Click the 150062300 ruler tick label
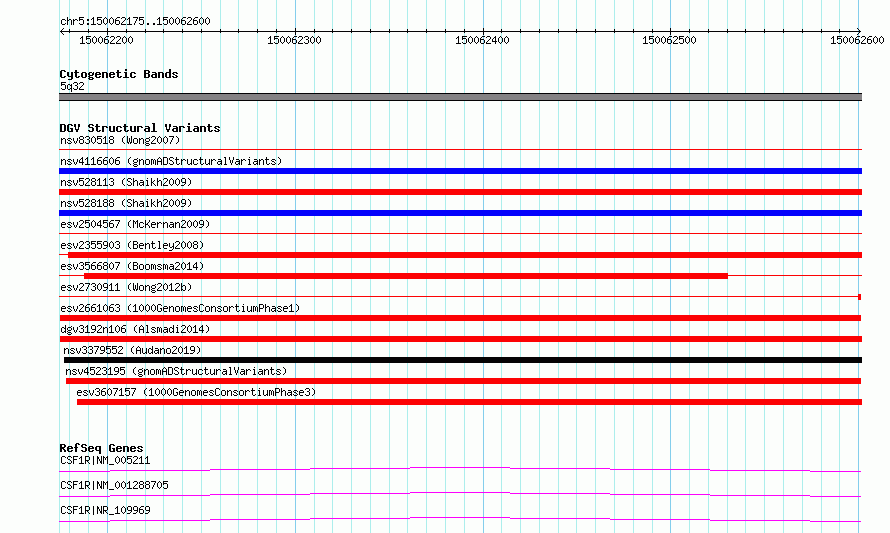The image size is (890, 533). [294, 40]
